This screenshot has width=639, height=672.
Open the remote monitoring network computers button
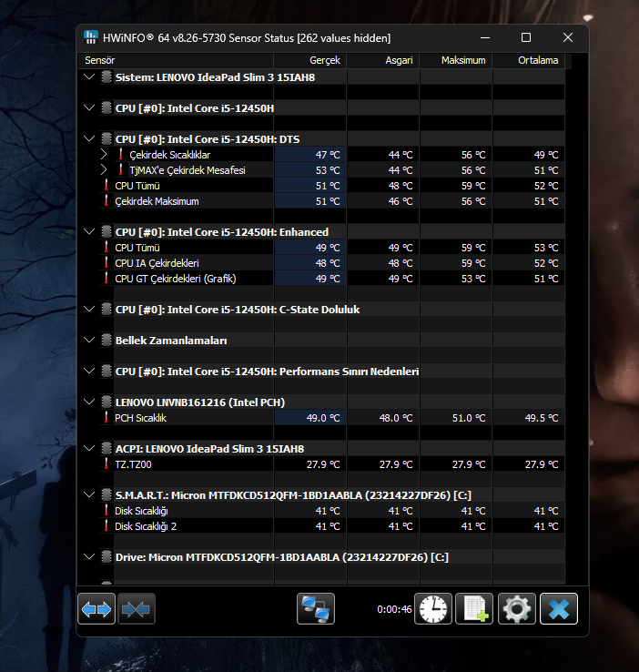coord(316,608)
